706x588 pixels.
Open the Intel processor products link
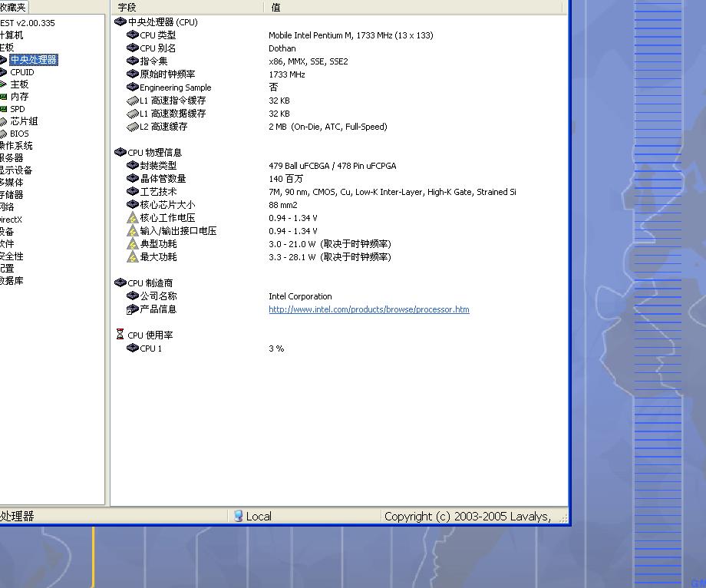click(x=369, y=309)
